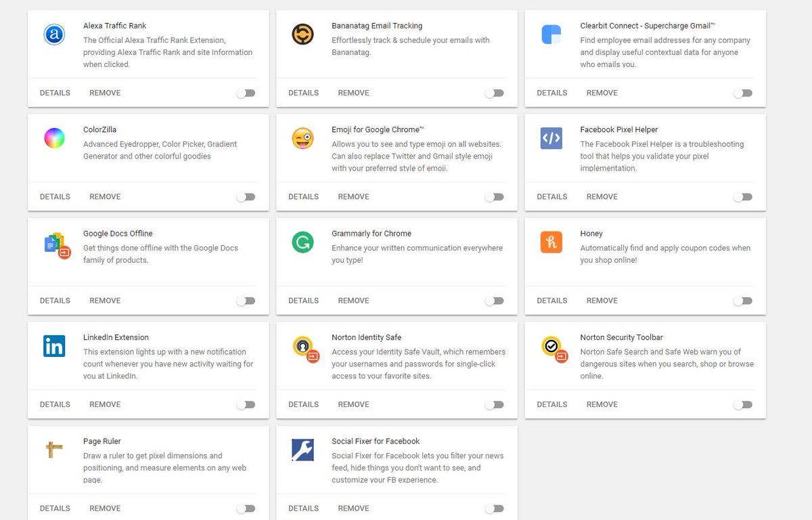Viewport: 812px width, 520px height.
Task: Enable the LinkedIn Extension switch
Action: pos(246,405)
